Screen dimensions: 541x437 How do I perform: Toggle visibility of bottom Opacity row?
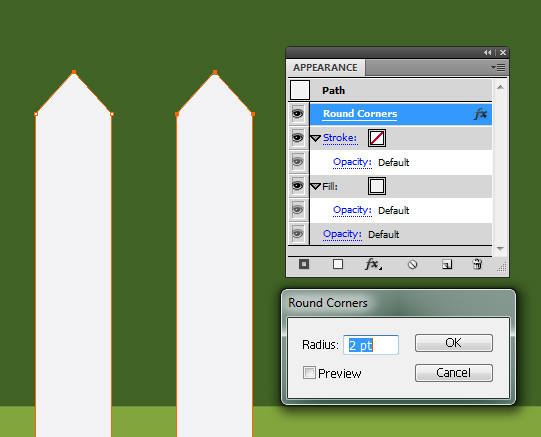(x=298, y=234)
